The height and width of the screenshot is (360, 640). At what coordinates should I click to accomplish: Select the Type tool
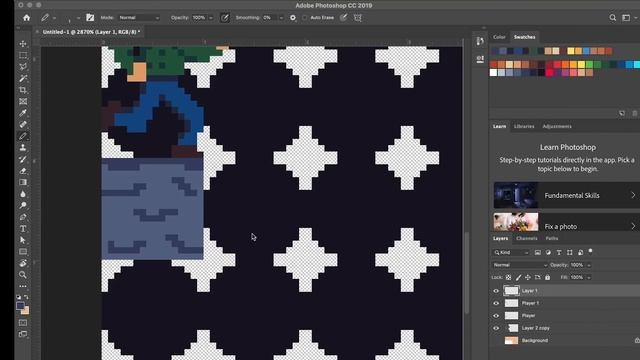[x=23, y=229]
